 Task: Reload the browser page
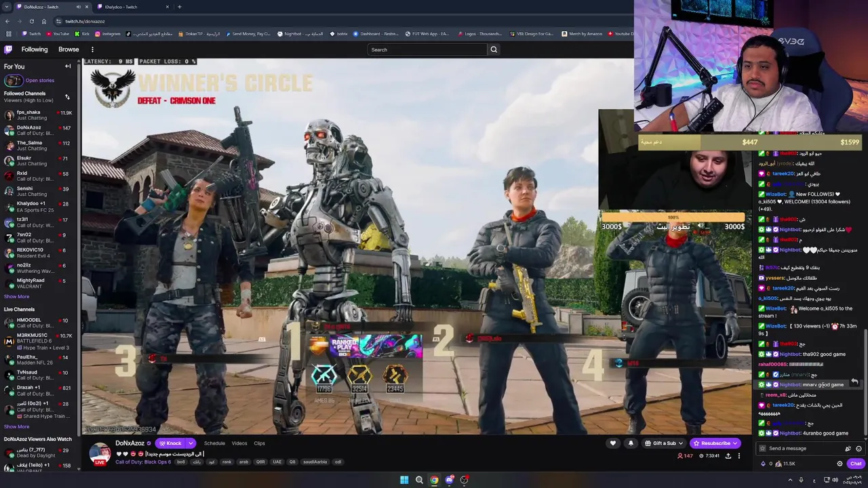tap(31, 21)
